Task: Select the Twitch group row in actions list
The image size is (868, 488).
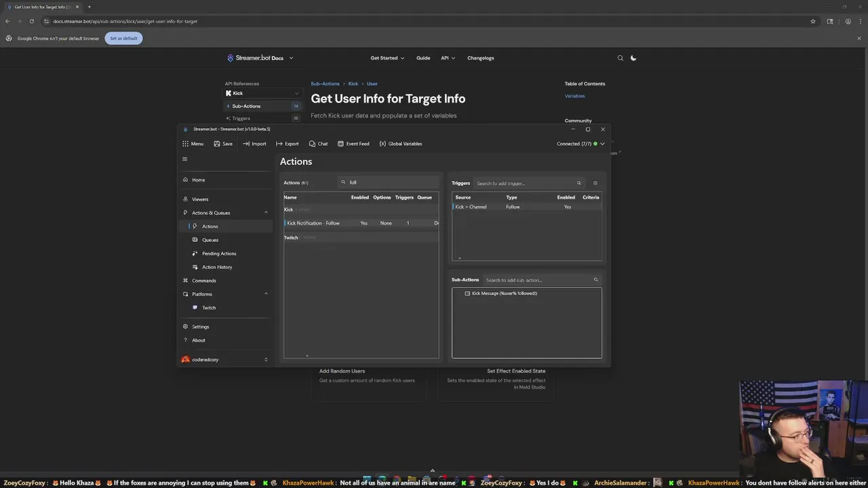Action: pos(361,237)
